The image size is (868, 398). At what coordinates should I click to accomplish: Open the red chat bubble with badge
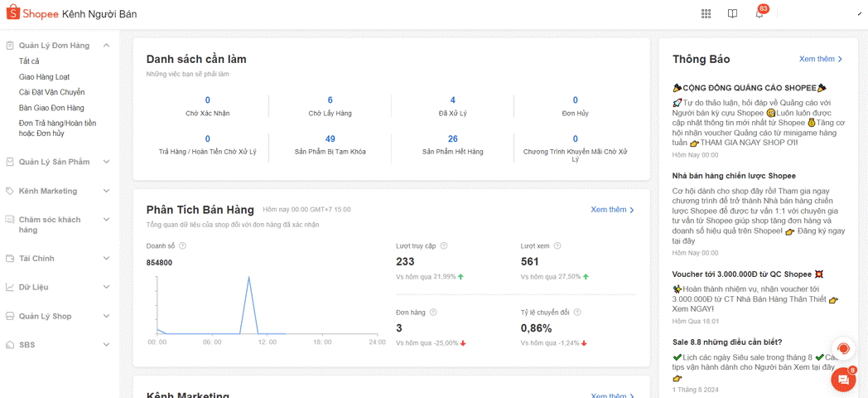click(x=842, y=380)
